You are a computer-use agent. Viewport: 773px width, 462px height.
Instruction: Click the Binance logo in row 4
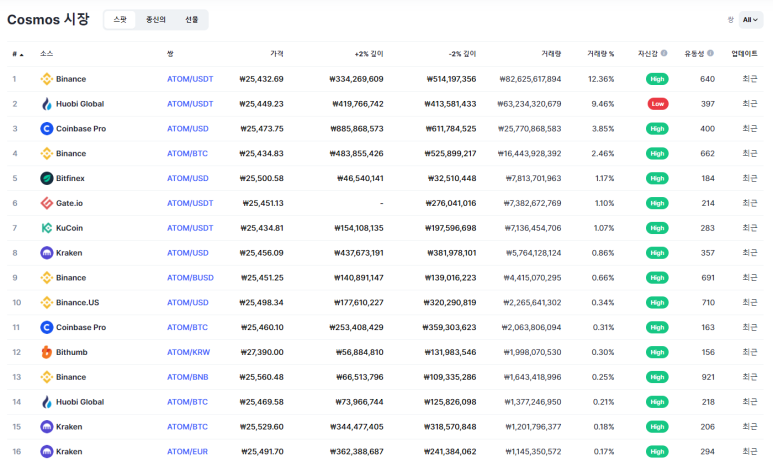click(x=46, y=153)
